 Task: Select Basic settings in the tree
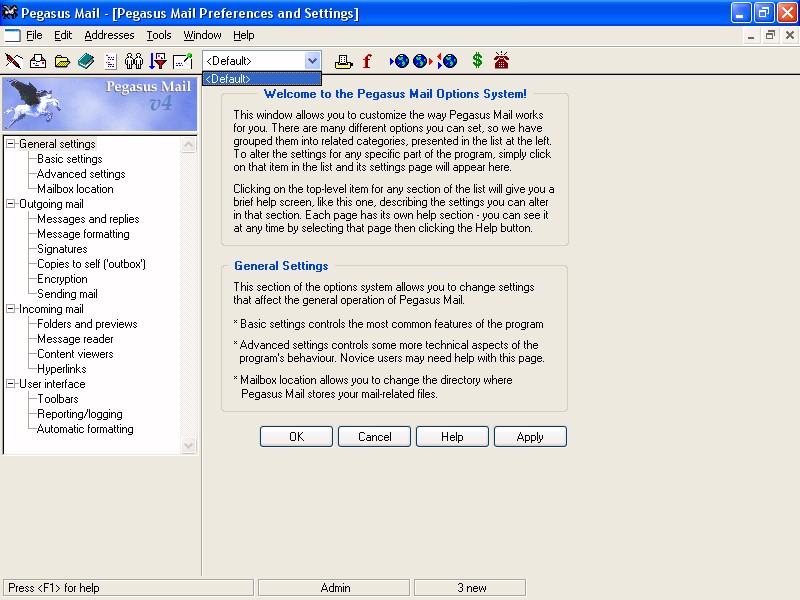70,159
